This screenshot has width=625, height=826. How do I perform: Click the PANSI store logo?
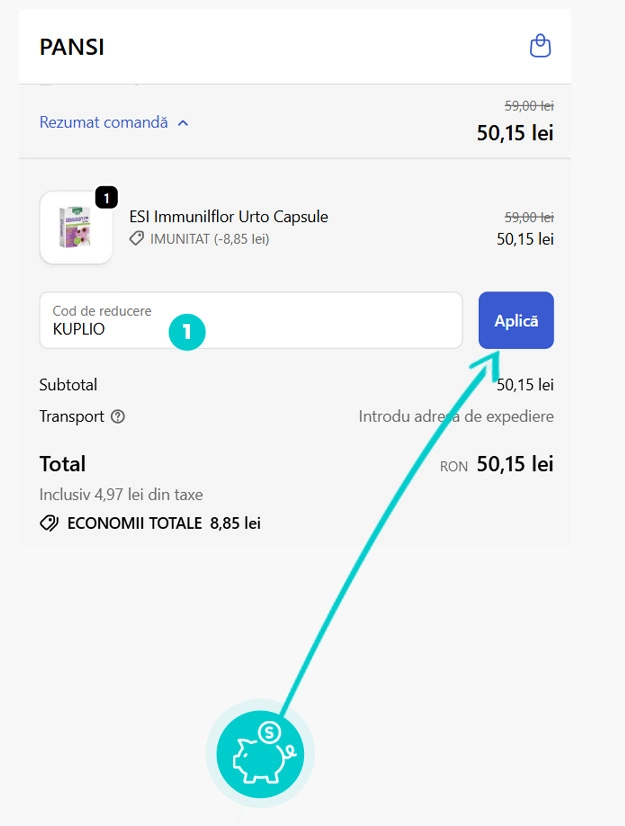click(72, 47)
